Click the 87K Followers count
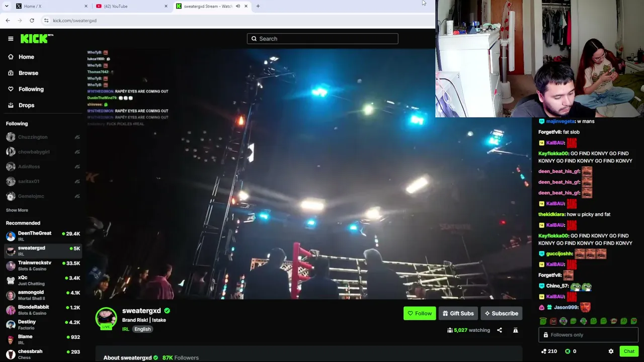This screenshot has height=362, width=644. tap(180, 357)
